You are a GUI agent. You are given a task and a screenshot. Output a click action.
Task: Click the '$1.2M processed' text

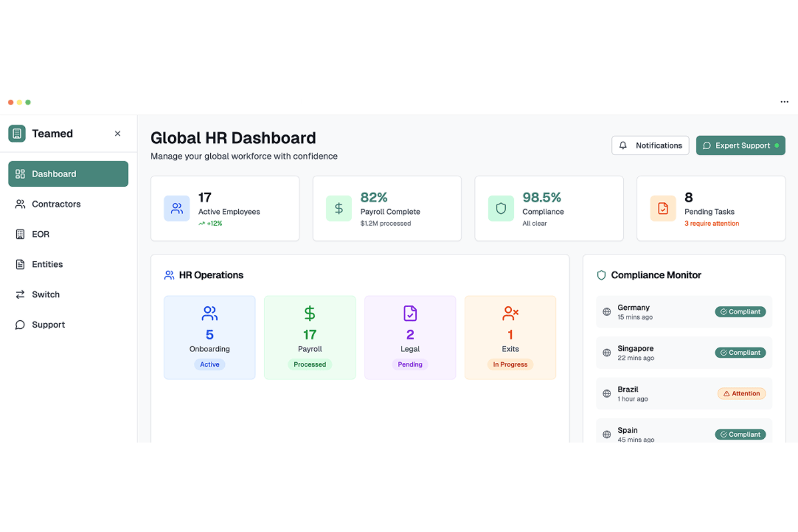point(386,224)
